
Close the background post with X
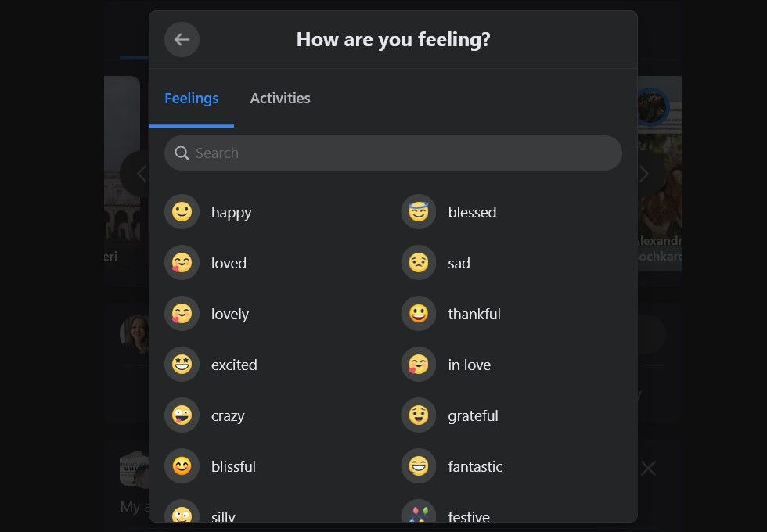pos(648,469)
